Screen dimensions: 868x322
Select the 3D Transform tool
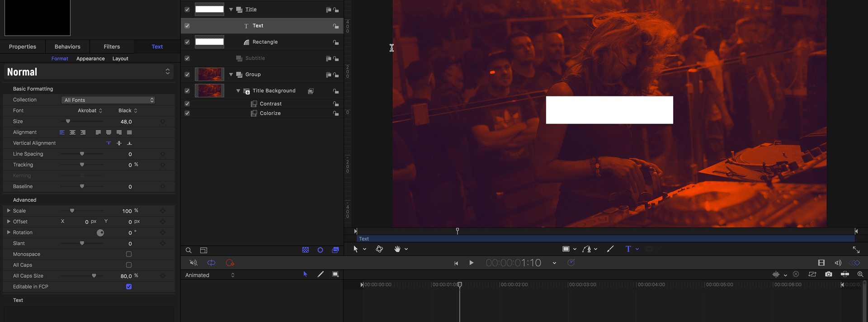[379, 249]
